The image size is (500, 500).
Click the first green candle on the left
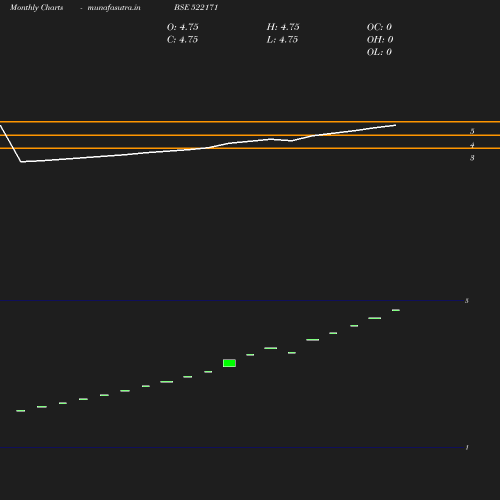pyautogui.click(x=21, y=411)
